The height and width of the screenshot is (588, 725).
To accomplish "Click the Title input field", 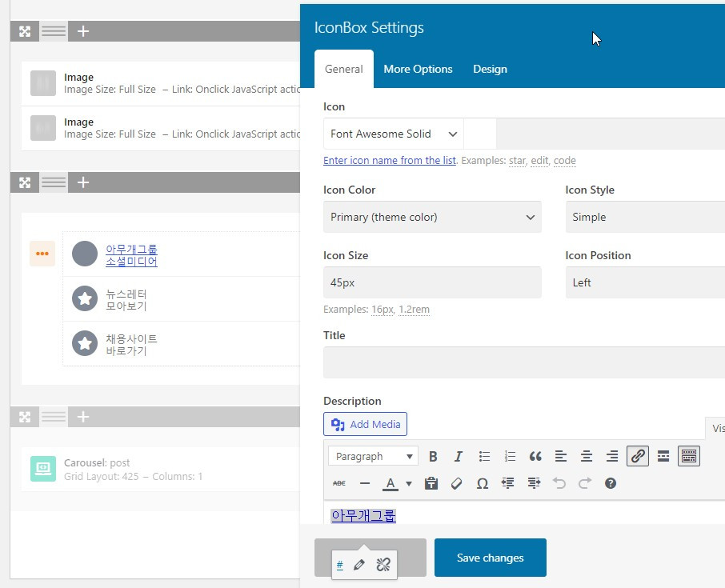I will (x=524, y=362).
